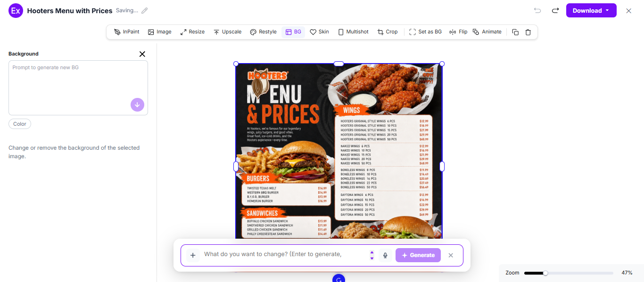Edit project title with pencil icon
The width and height of the screenshot is (644, 282).
pyautogui.click(x=145, y=10)
